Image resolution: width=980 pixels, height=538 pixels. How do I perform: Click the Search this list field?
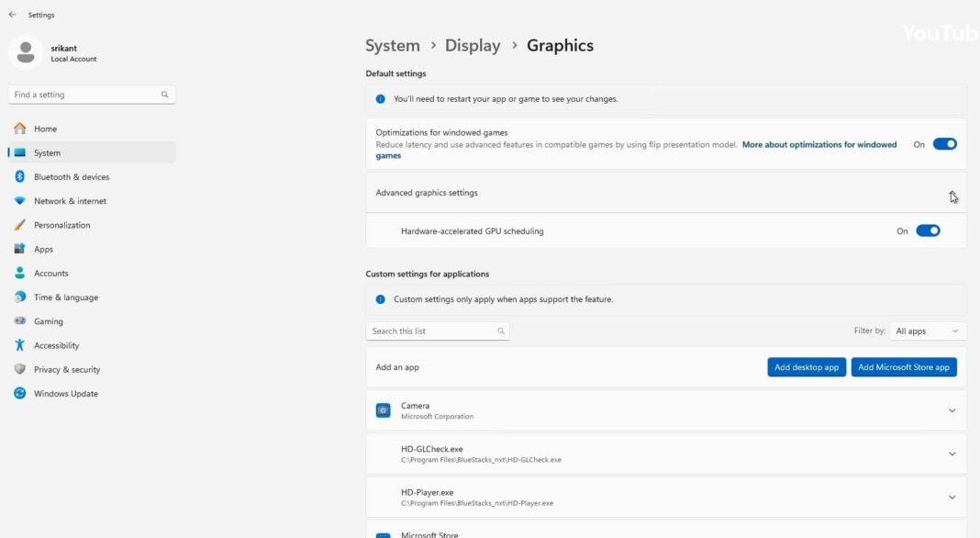pyautogui.click(x=431, y=331)
